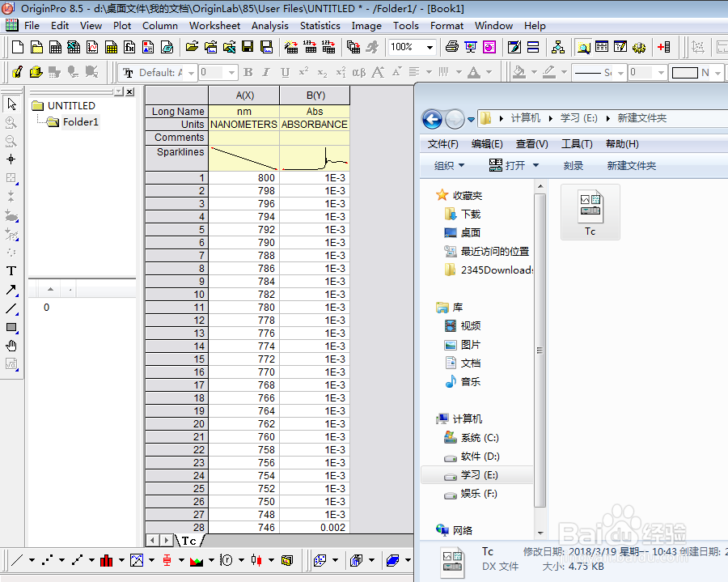Click the Line+Symbol plot icon
Viewport: 728px width, 582px height.
(77, 560)
